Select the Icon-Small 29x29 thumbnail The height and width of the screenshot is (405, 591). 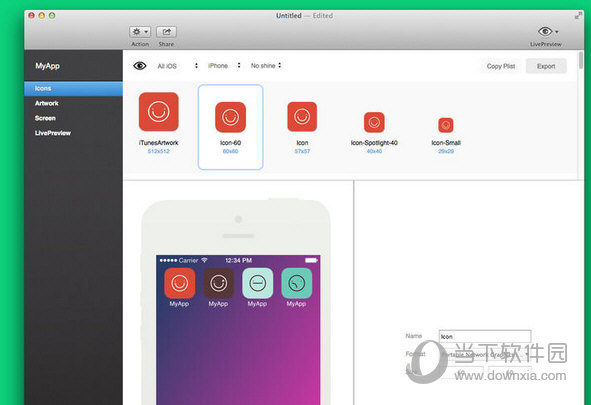[446, 125]
